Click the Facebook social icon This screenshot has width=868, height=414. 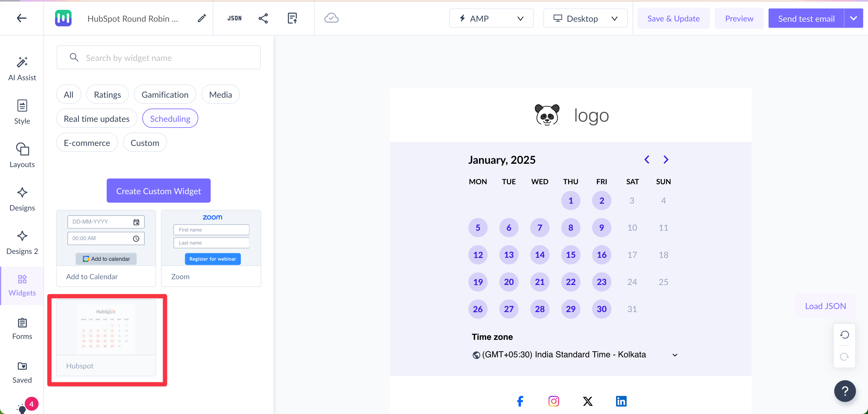coord(520,401)
